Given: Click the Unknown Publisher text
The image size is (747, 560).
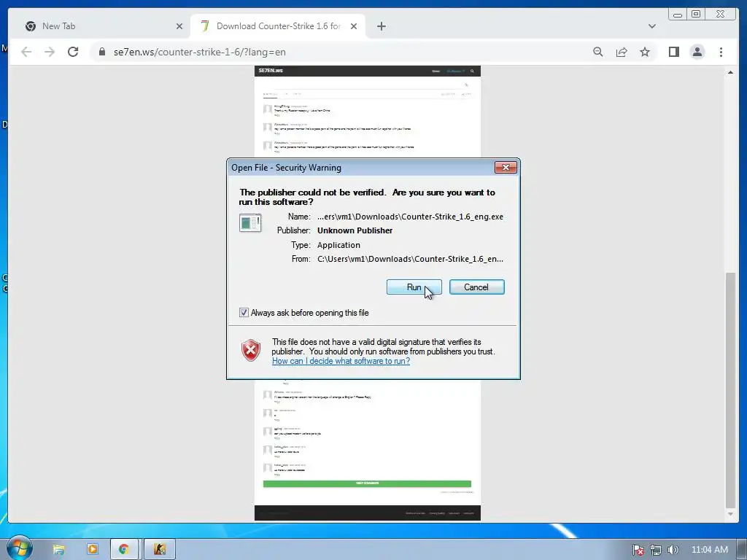Looking at the screenshot, I should click(355, 230).
